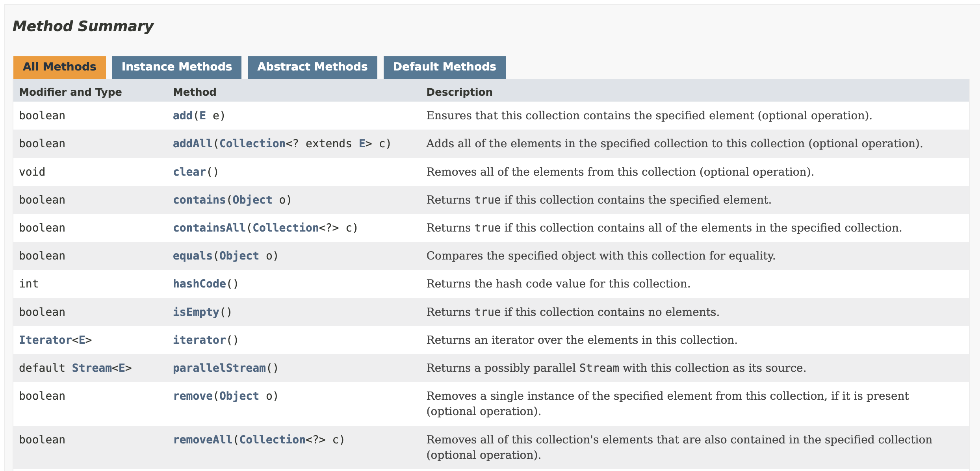Open the contains method link
Viewport: 980px width, 471px height.
[x=199, y=200]
